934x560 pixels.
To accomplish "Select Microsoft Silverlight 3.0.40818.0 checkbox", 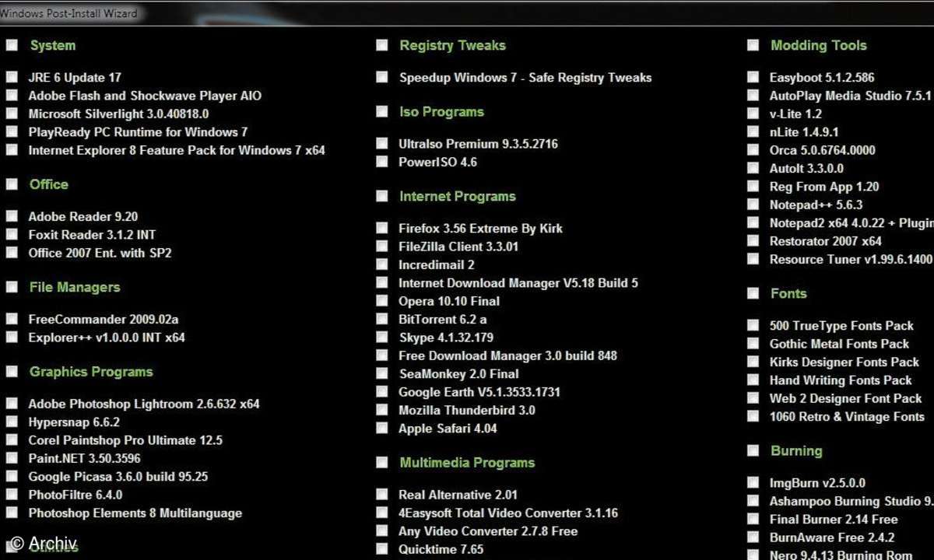I will [12, 113].
